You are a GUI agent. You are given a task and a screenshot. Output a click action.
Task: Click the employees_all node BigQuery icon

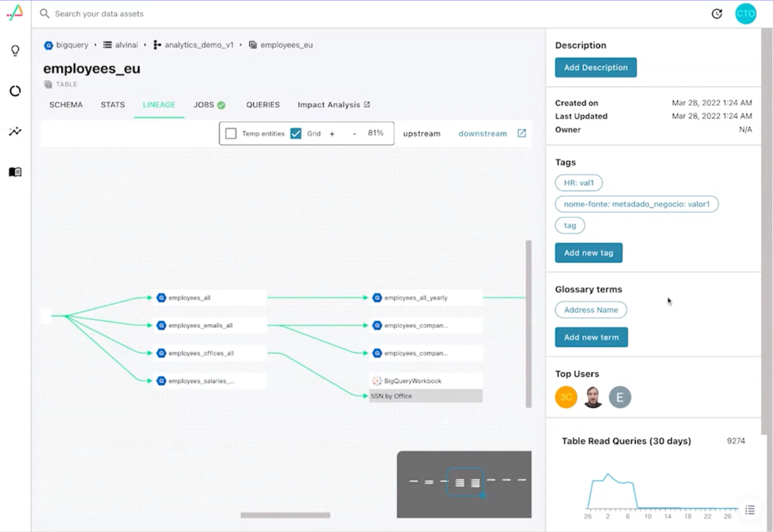(161, 298)
